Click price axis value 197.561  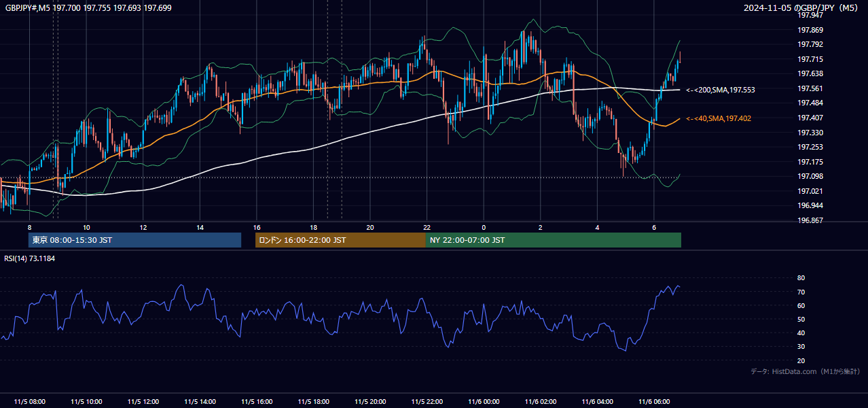[810, 88]
